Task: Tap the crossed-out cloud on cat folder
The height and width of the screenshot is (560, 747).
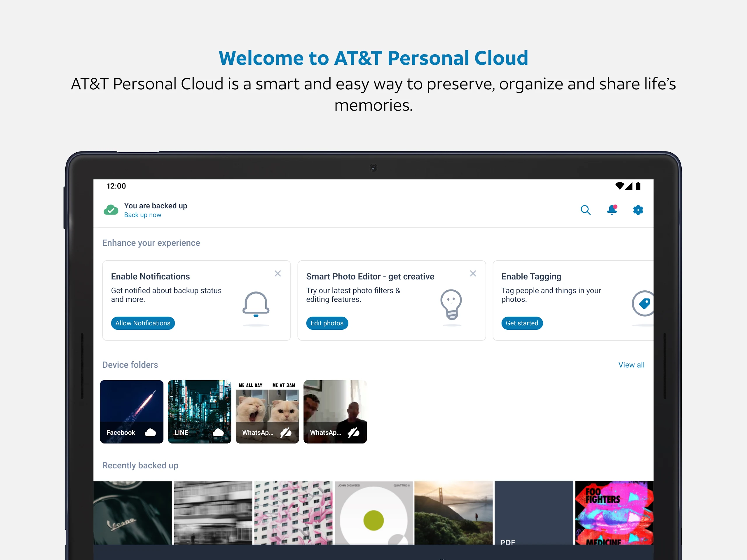Action: [286, 433]
